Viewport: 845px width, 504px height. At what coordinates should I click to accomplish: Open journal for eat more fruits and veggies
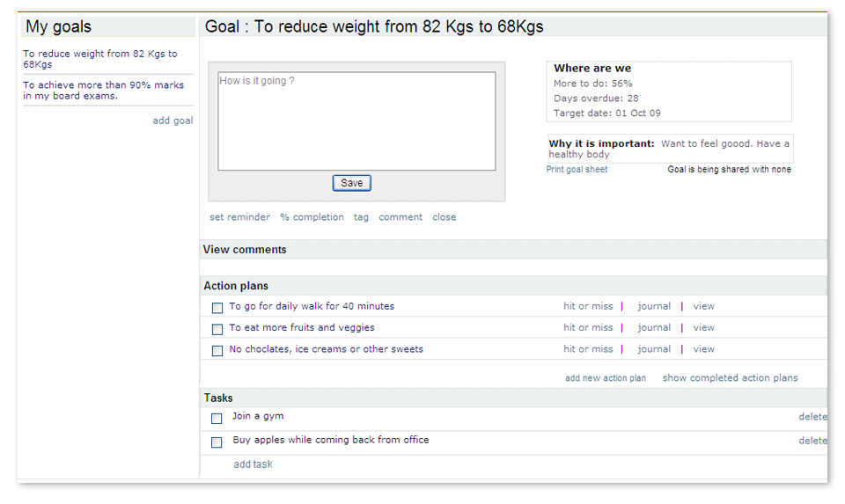point(654,327)
